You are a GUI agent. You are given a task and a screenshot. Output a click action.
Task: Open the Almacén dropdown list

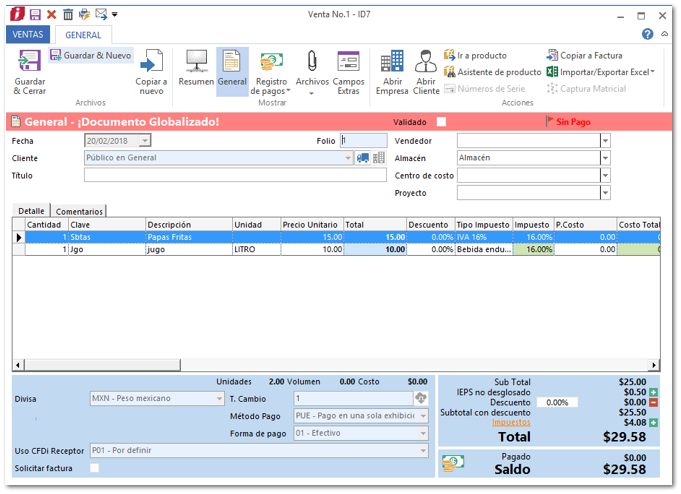605,158
